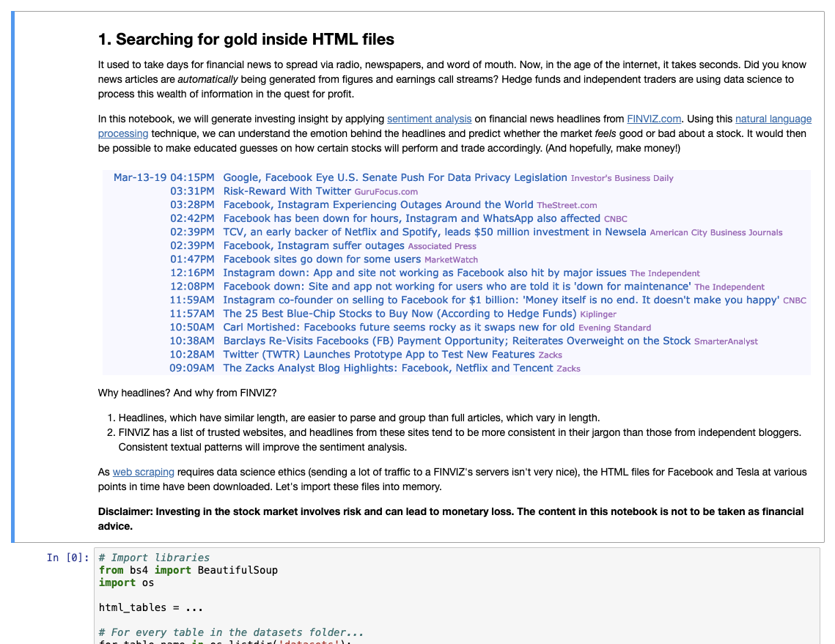This screenshot has height=644, width=835.
Task: Click headline 'The Zacks Analyst Blog Highlights'
Action: point(389,369)
